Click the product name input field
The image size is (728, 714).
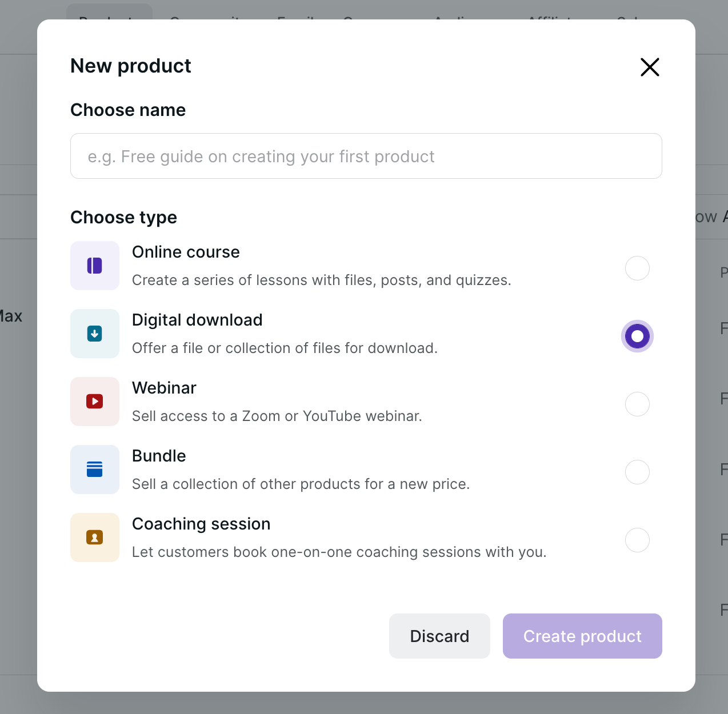pyautogui.click(x=366, y=156)
